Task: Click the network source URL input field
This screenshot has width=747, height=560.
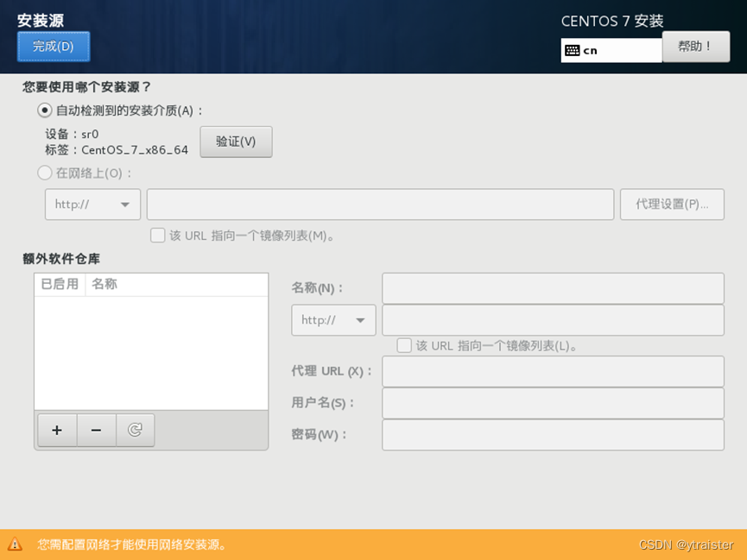Action: (x=380, y=204)
